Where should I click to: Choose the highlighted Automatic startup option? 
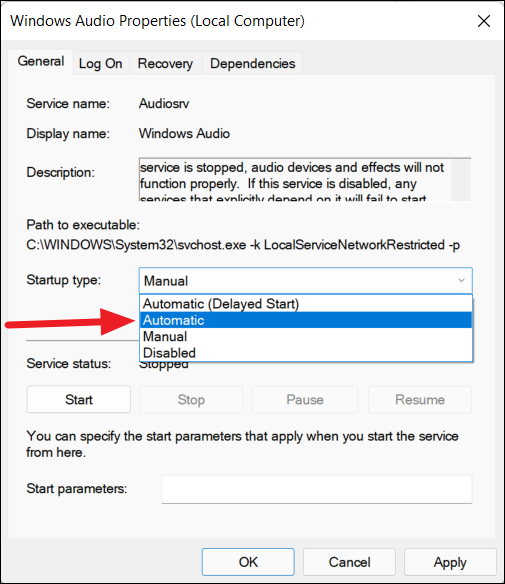click(x=306, y=320)
